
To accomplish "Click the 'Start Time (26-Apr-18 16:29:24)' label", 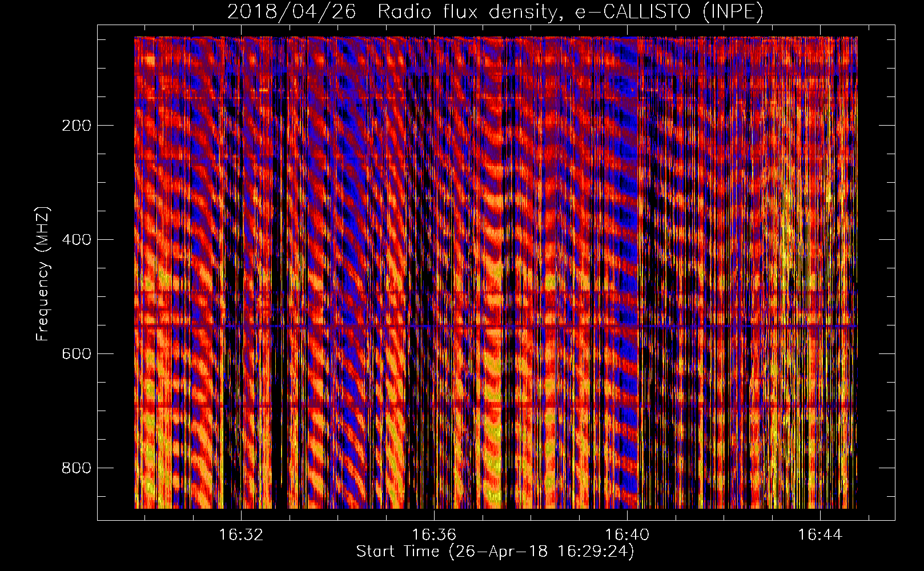I will (x=495, y=552).
